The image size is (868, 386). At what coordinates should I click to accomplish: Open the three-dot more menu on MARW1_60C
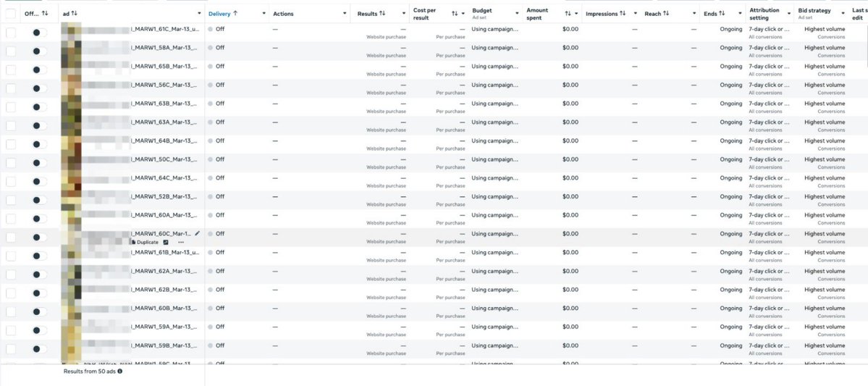pyautogui.click(x=181, y=243)
